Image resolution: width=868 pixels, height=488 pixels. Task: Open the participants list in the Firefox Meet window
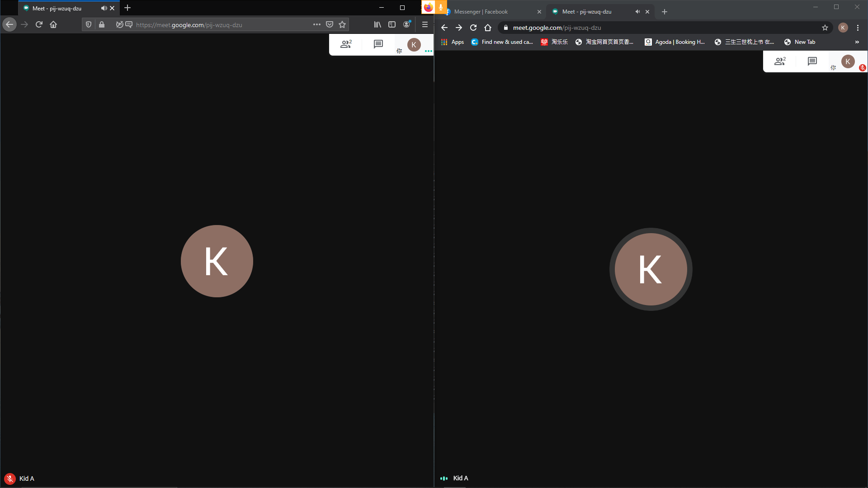(x=346, y=44)
